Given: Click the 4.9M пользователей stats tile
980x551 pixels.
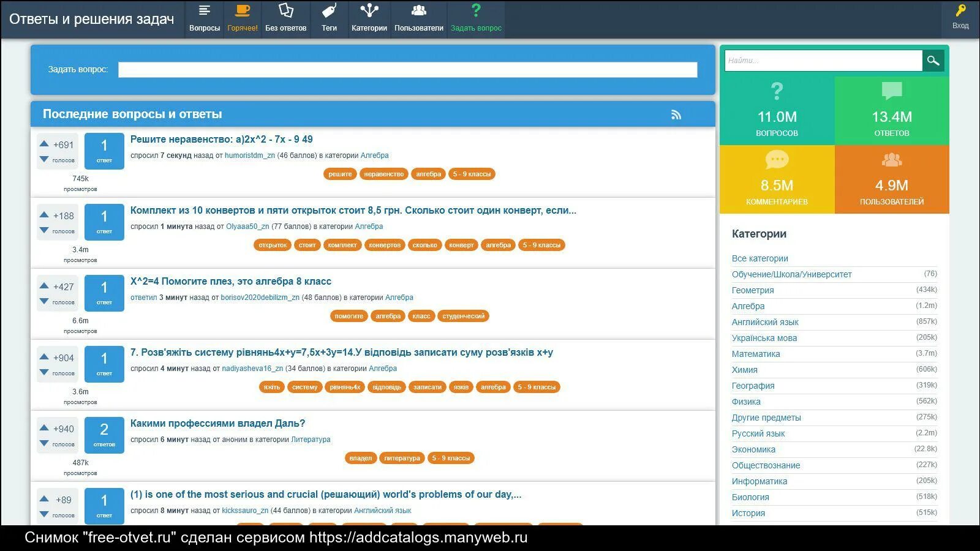Looking at the screenshot, I should point(892,179).
